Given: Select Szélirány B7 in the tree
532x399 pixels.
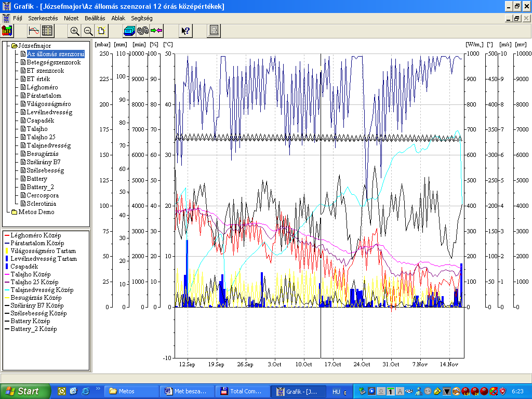Looking at the screenshot, I should [44, 162].
